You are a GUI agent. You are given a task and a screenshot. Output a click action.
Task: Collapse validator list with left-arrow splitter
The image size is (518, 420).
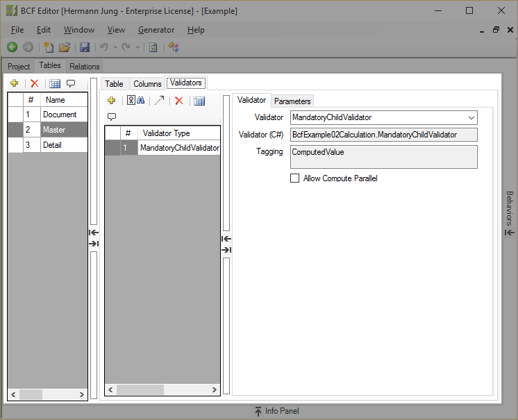(226, 239)
